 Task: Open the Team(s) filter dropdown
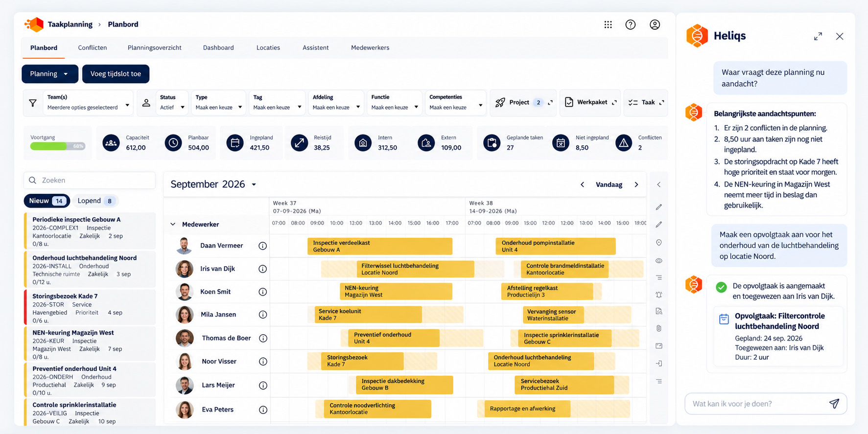pyautogui.click(x=88, y=103)
